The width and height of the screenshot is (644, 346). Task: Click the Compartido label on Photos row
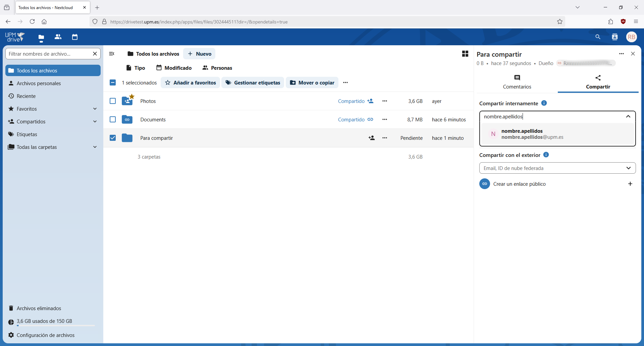coord(351,101)
